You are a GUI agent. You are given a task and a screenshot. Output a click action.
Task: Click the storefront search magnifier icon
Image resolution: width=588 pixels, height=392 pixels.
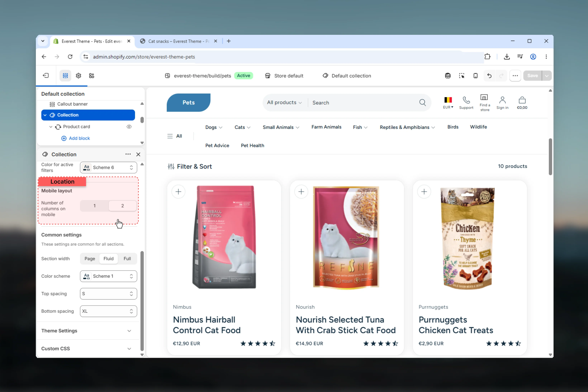(x=423, y=103)
